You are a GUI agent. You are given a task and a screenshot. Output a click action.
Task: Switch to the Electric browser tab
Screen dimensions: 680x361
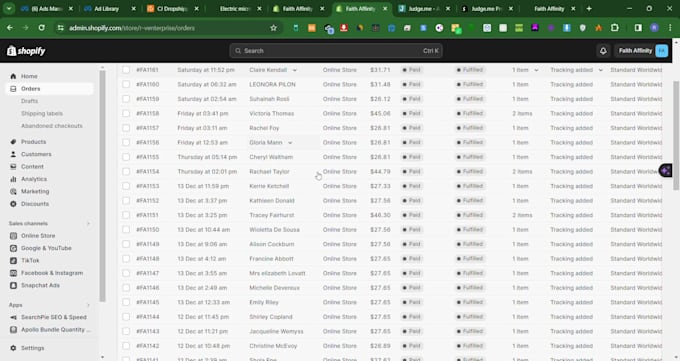pyautogui.click(x=235, y=9)
